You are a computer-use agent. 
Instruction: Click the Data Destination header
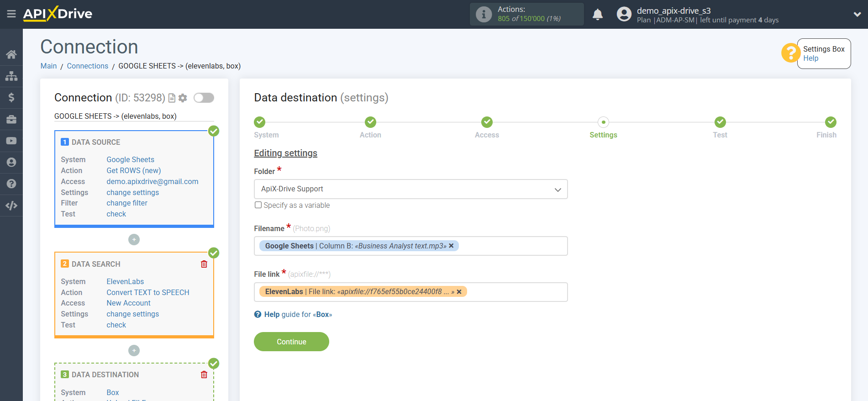point(105,375)
